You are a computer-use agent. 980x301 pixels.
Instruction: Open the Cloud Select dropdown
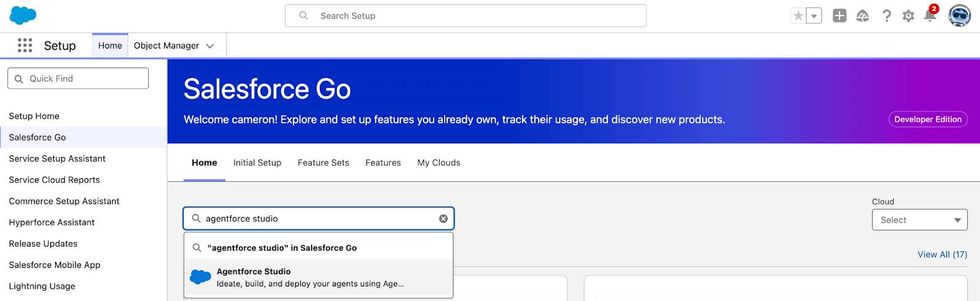[x=919, y=220]
